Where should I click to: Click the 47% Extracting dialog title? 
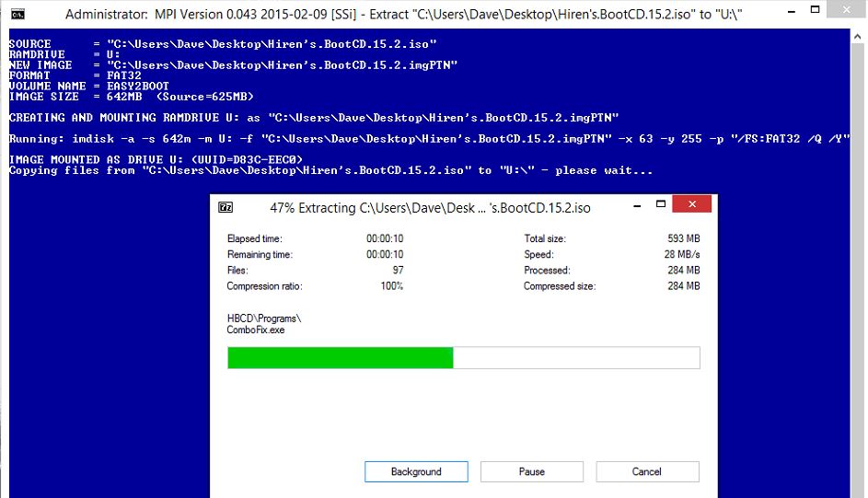[x=430, y=208]
